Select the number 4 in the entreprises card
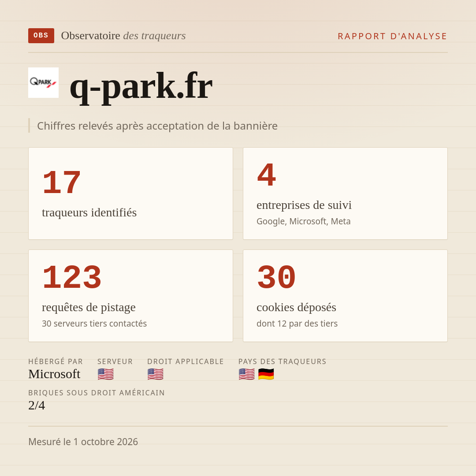This screenshot has height=476, width=476. pyautogui.click(x=267, y=175)
